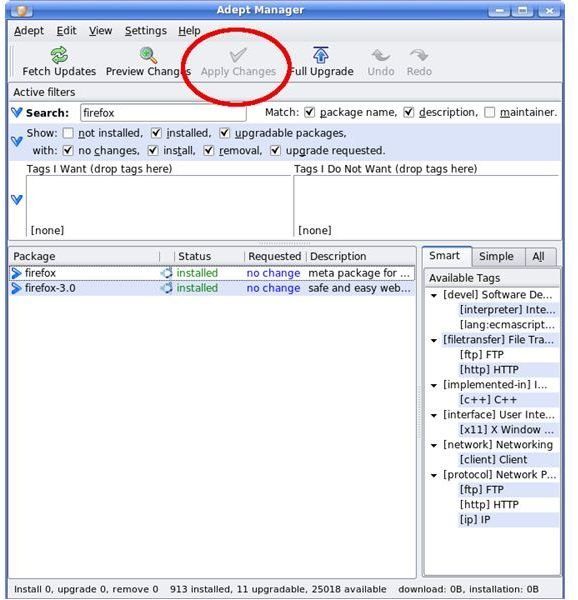Switch to the All tags tab
Viewport: 578px width, 600px height.
click(x=539, y=256)
